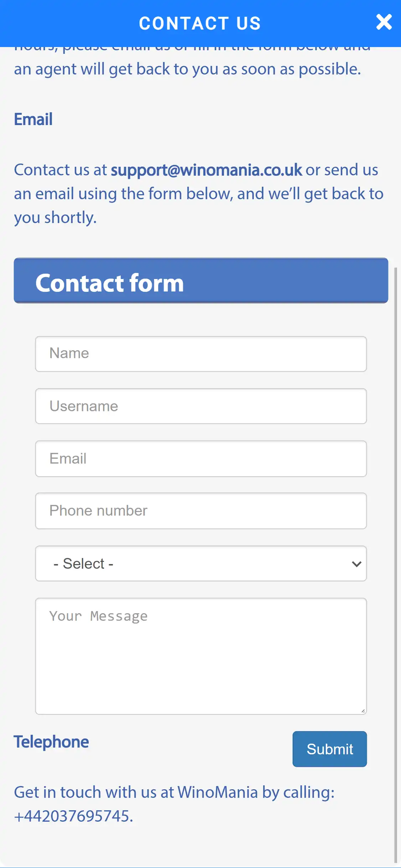
Task: Click the "CONTACT US" title text
Action: pos(200,24)
